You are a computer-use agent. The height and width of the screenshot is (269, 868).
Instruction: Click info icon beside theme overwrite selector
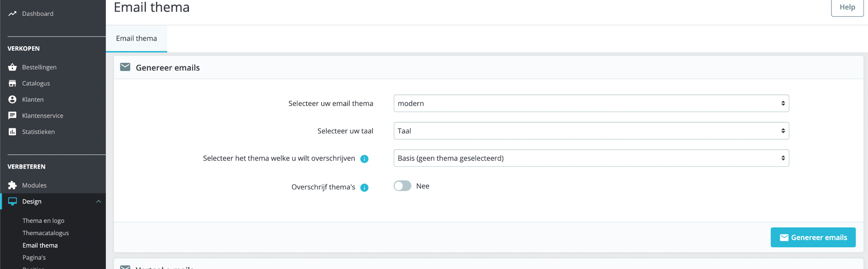click(364, 159)
